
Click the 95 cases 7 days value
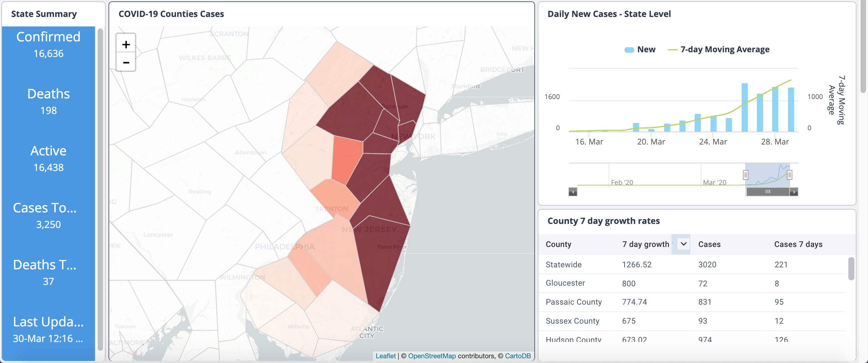(779, 302)
